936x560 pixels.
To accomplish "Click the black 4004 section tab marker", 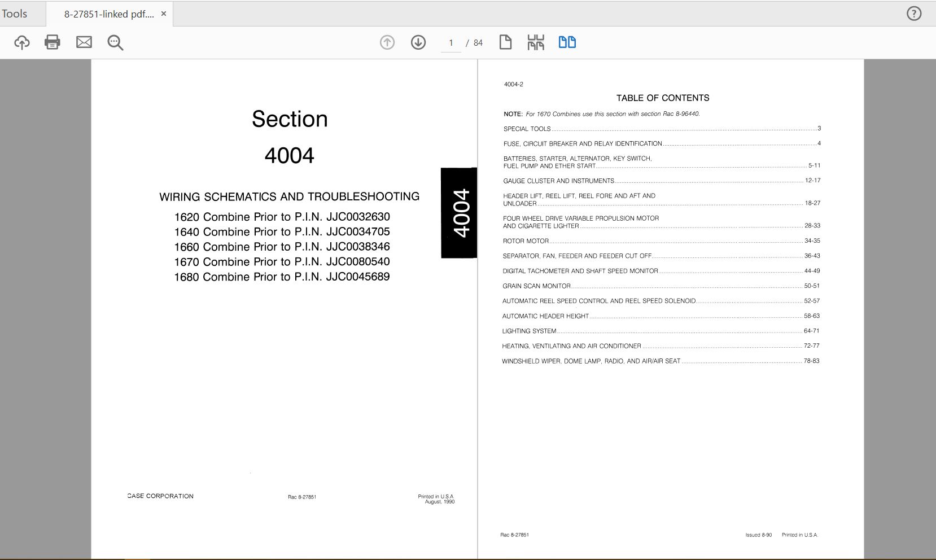I will (x=459, y=213).
